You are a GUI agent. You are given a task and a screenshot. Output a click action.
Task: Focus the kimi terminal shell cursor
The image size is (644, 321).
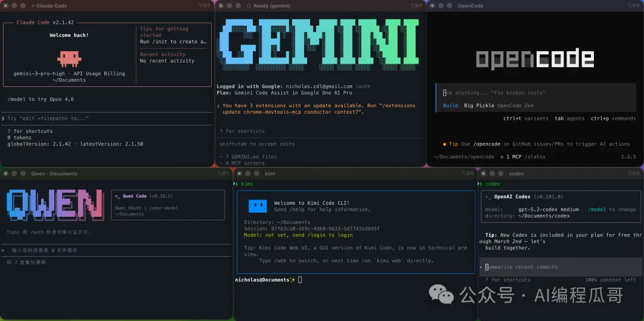click(300, 279)
